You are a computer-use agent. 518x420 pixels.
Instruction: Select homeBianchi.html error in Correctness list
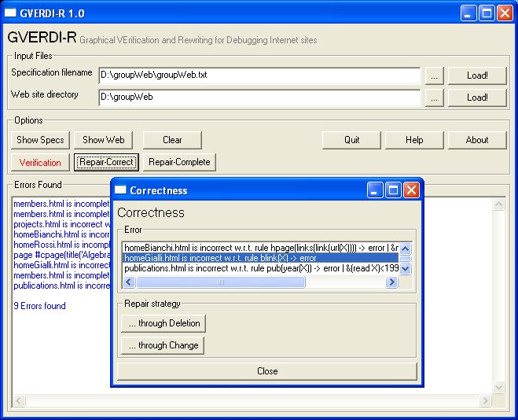point(261,248)
